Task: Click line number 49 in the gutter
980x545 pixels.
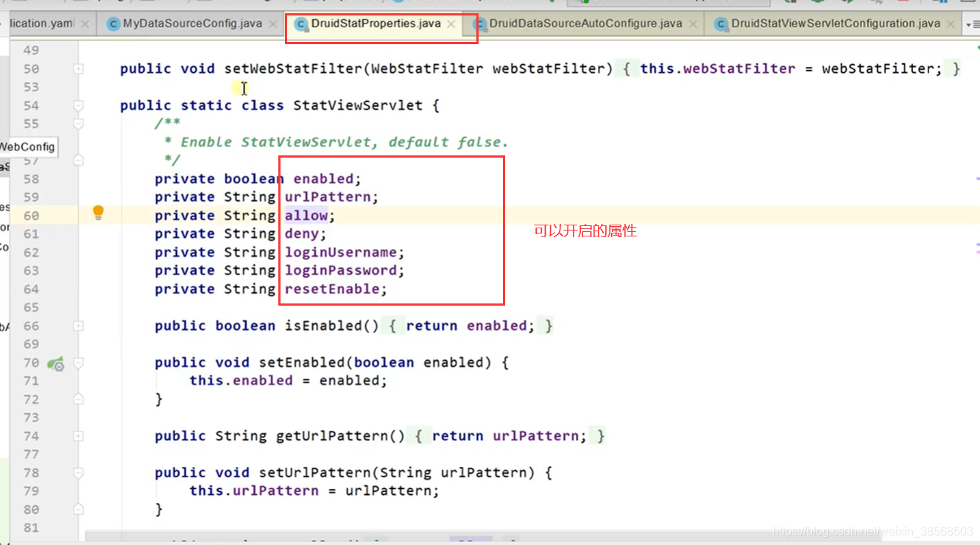Action: pos(31,51)
